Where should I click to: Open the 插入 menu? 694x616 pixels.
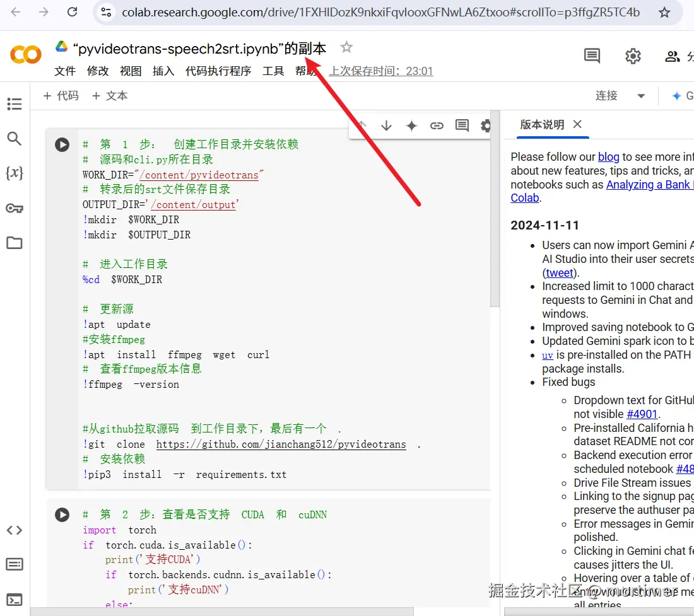(x=163, y=71)
